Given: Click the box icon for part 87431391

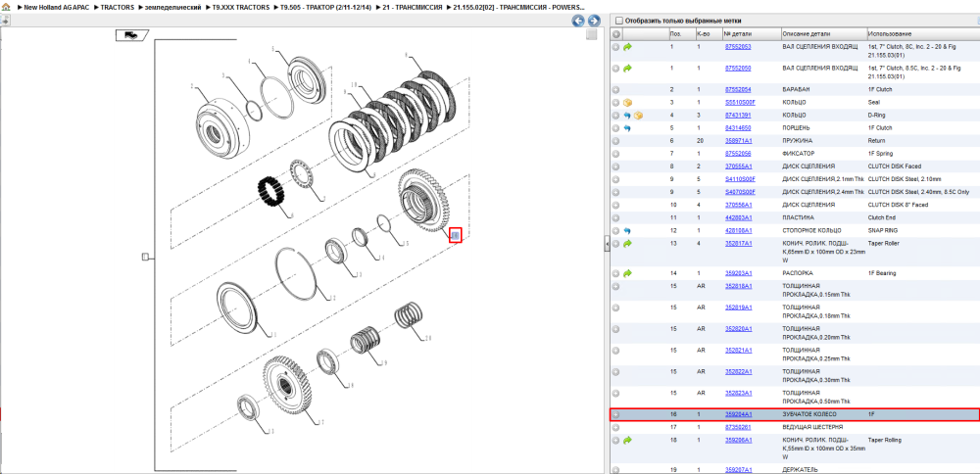Looking at the screenshot, I should (x=639, y=116).
